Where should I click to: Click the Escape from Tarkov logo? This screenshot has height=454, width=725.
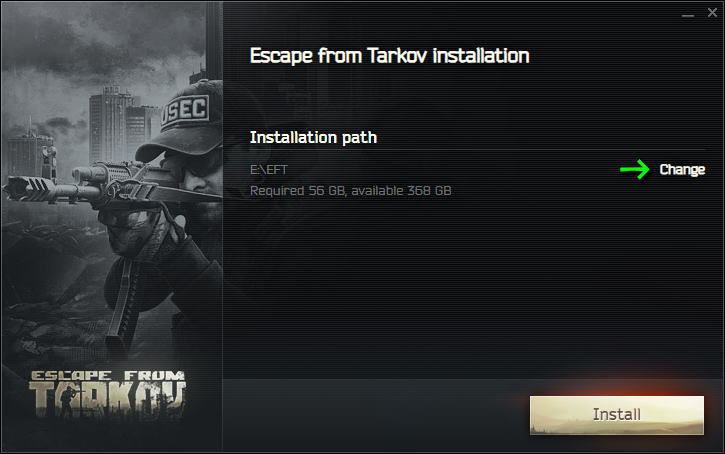(x=107, y=394)
